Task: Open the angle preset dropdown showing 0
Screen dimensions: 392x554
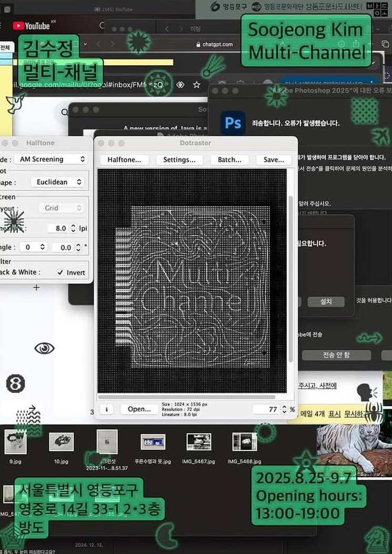Action: [x=34, y=247]
